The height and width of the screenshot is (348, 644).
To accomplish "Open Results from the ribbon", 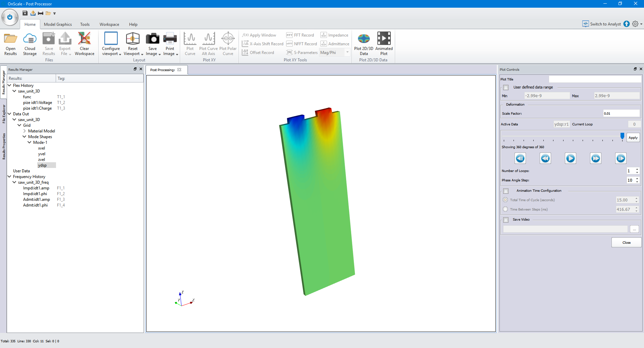I will [x=10, y=44].
